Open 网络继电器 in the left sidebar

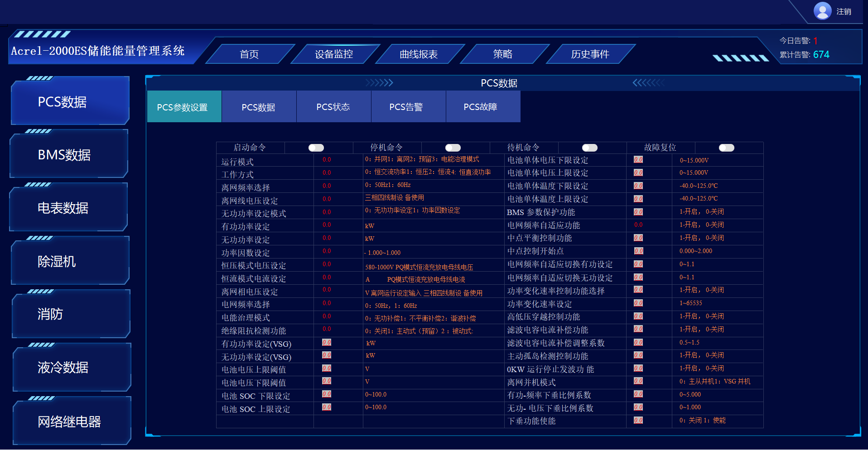tap(72, 421)
